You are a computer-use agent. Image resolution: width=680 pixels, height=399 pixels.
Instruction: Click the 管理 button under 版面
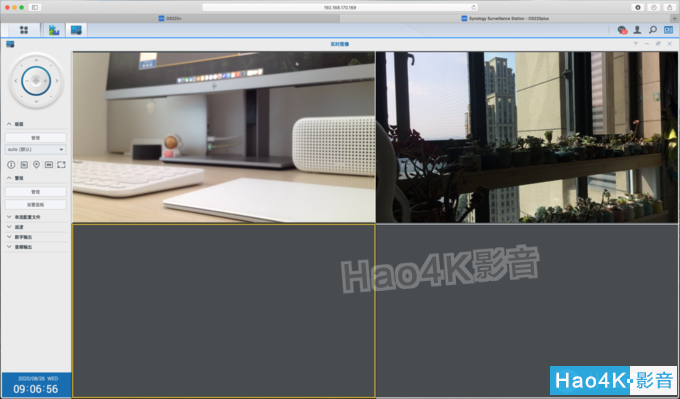pos(36,138)
